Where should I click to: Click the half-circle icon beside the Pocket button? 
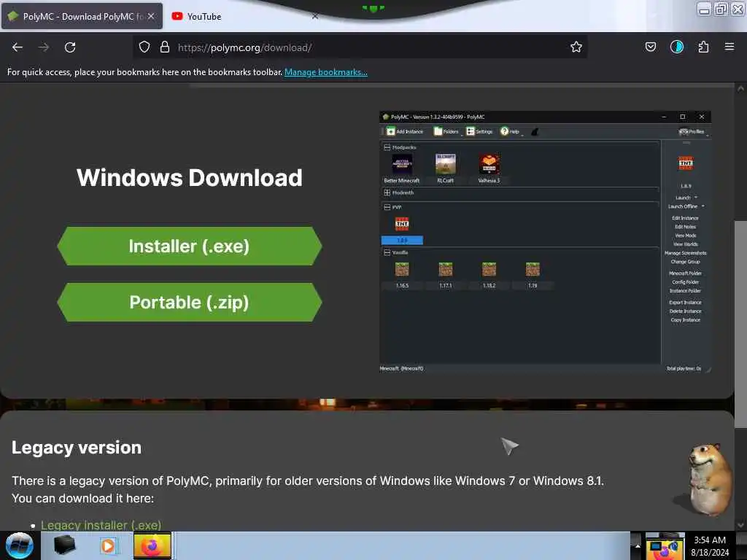tap(677, 47)
